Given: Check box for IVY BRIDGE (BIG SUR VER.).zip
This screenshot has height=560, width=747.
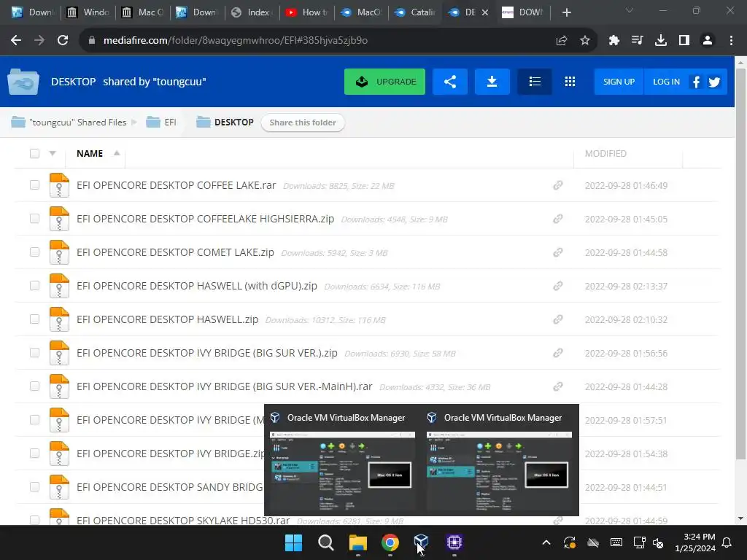Looking at the screenshot, I should point(34,352).
